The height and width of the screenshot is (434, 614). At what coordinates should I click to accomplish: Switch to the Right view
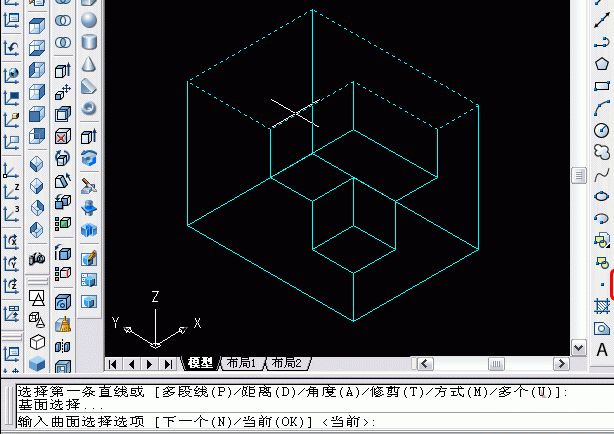click(37, 92)
